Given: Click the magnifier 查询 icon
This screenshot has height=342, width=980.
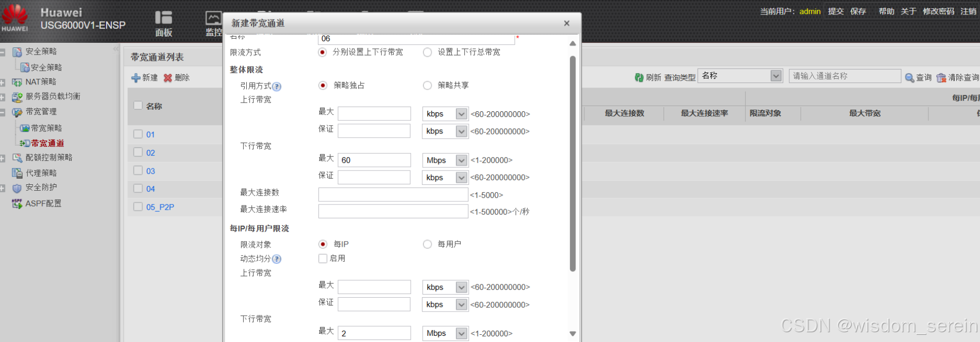Looking at the screenshot, I should pyautogui.click(x=909, y=78).
